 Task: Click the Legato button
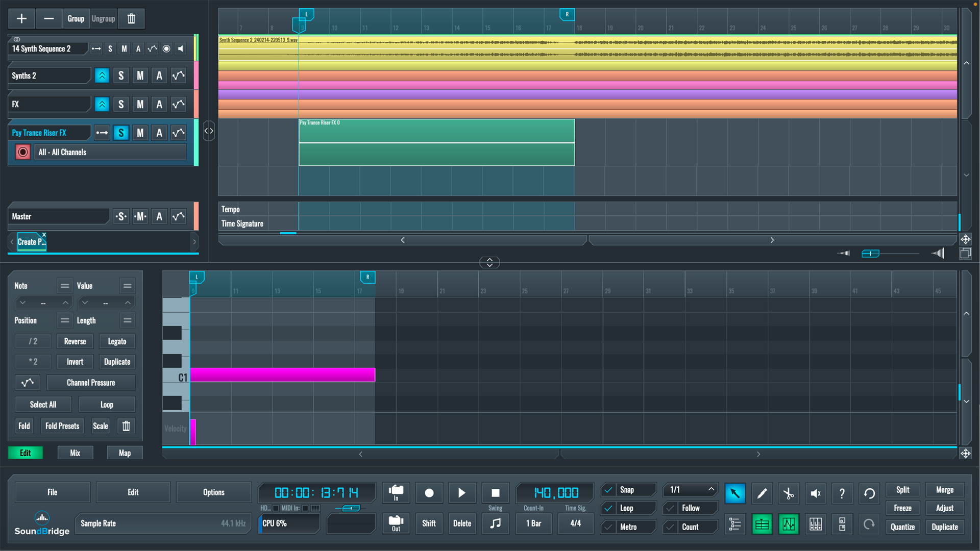pyautogui.click(x=117, y=341)
